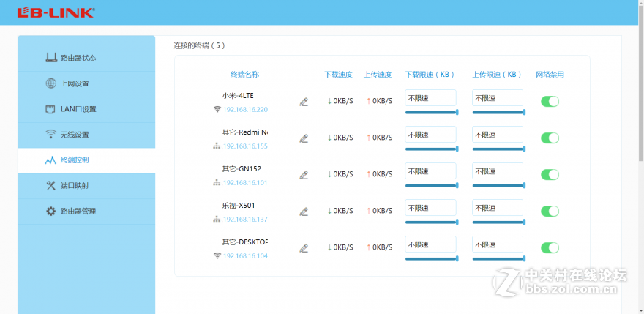
Task: Click the page's vertical scrollbar
Action: click(641, 82)
